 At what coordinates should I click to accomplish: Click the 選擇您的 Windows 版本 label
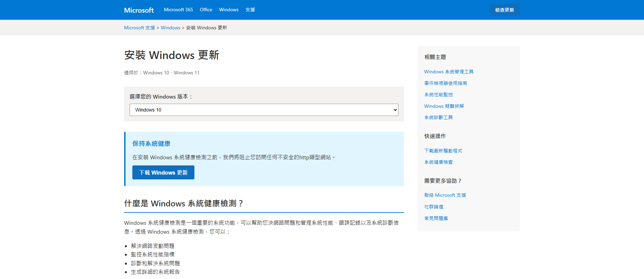coord(161,97)
